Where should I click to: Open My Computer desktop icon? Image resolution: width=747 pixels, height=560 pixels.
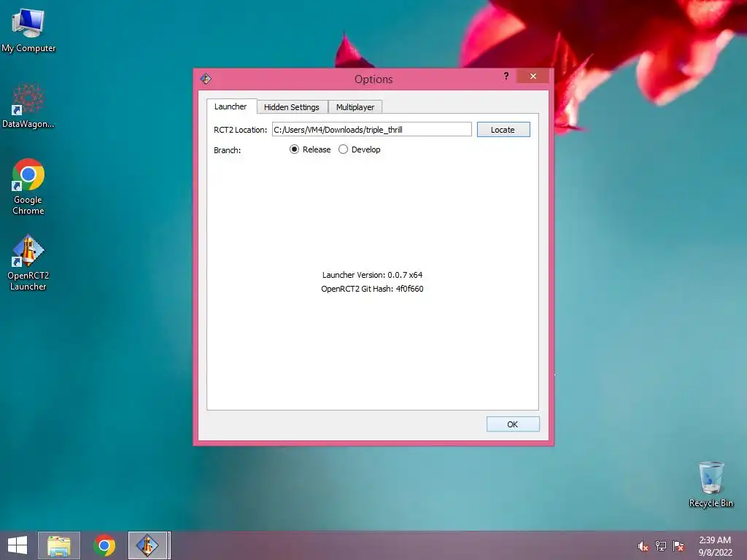point(28,31)
